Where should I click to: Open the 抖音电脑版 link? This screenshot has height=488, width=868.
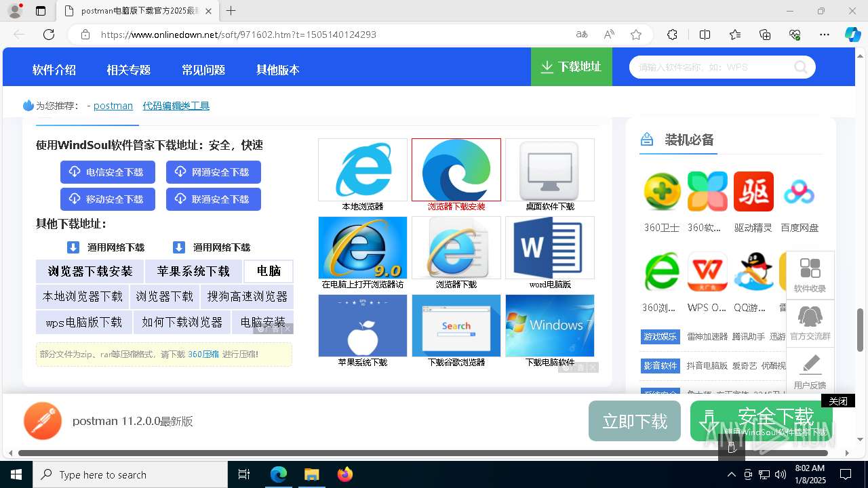pos(707,365)
